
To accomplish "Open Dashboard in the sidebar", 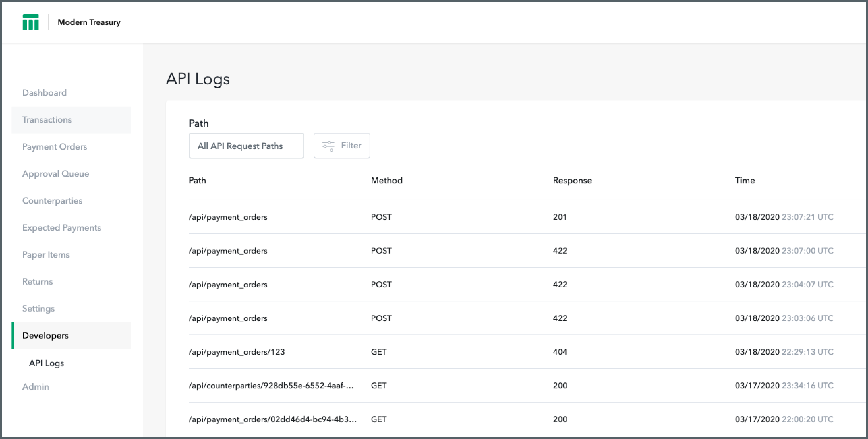I will pyautogui.click(x=44, y=93).
